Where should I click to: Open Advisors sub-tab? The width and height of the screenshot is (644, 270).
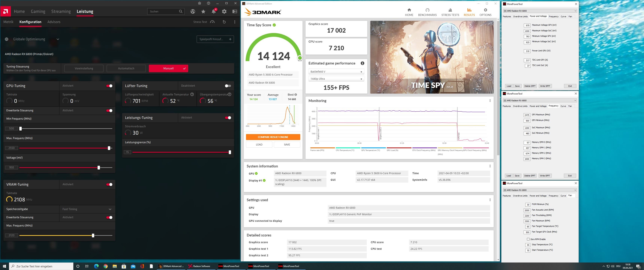(x=54, y=22)
